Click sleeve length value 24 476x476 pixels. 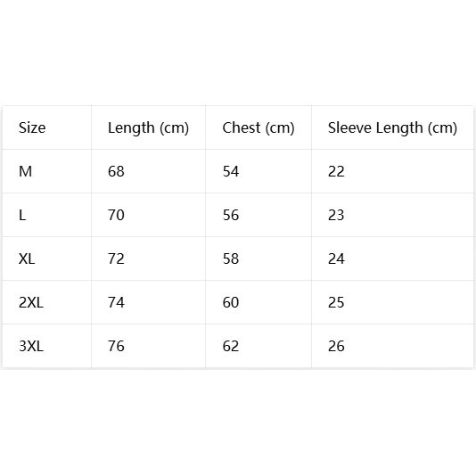(x=336, y=259)
